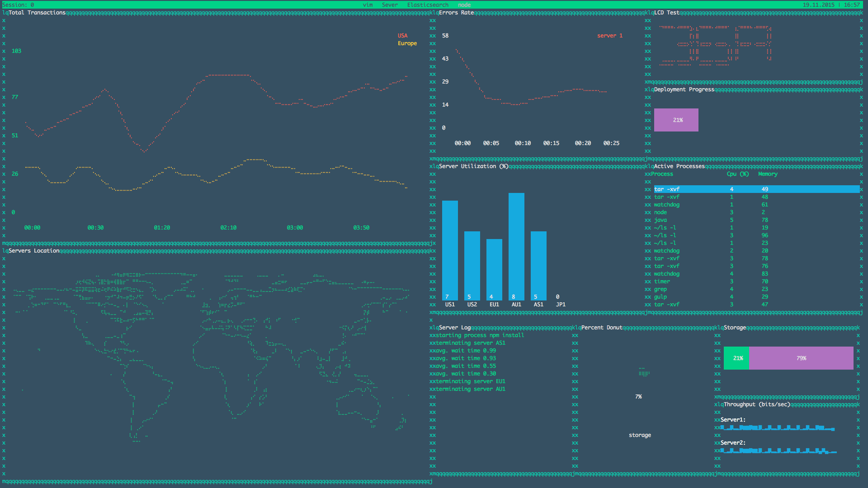Switch to the vim tmux window
Screen dimensions: 868x488
(x=368, y=5)
